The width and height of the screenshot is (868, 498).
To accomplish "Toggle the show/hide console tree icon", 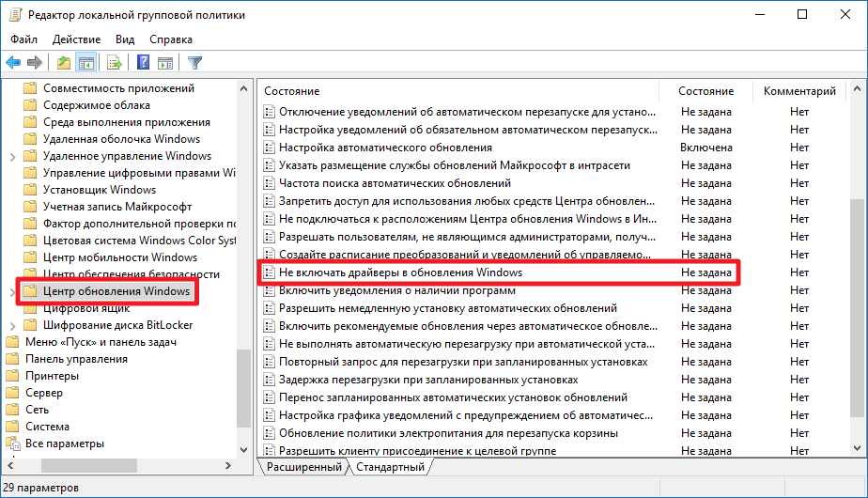I will 86,63.
